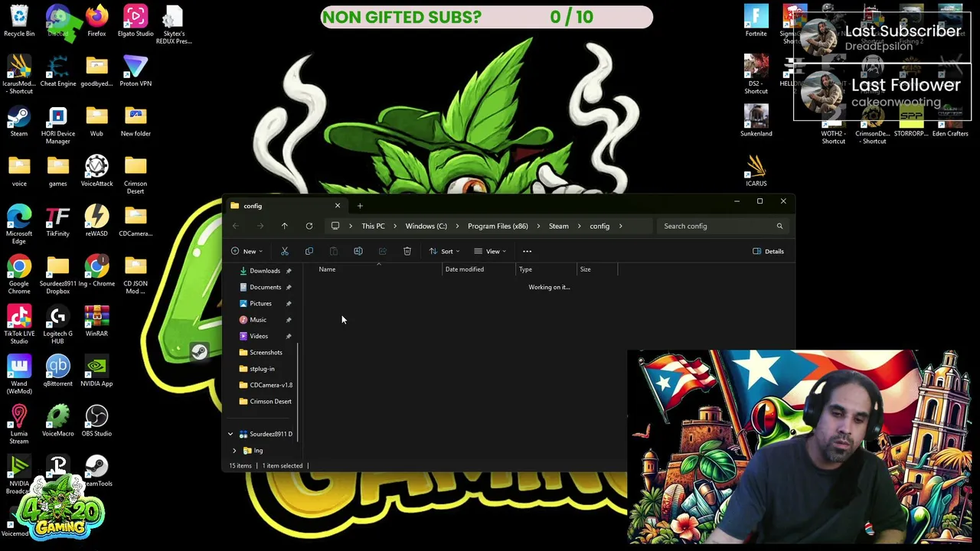Click the forward navigation arrow in Explorer
The image size is (980, 551).
click(x=260, y=226)
